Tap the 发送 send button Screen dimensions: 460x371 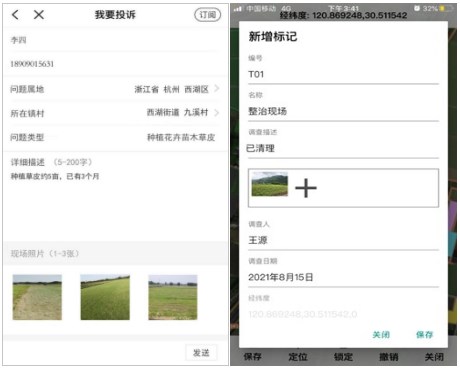[201, 352]
